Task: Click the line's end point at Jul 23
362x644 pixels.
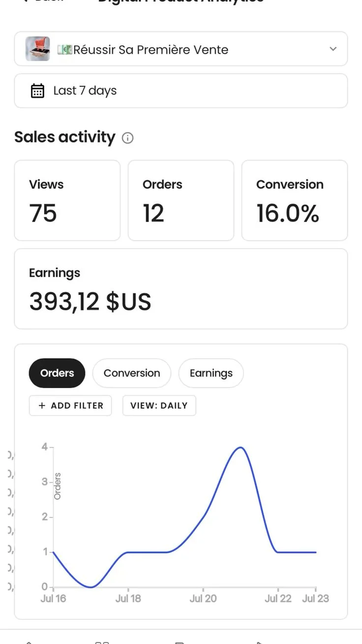Action: 315,552
